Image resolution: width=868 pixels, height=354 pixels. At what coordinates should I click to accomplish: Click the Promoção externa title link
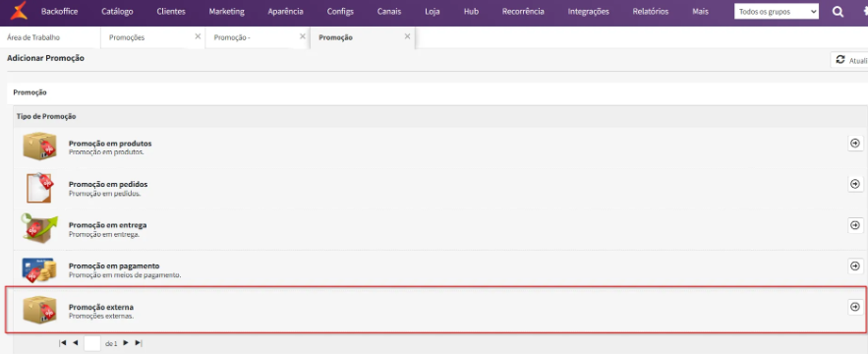pyautogui.click(x=100, y=307)
